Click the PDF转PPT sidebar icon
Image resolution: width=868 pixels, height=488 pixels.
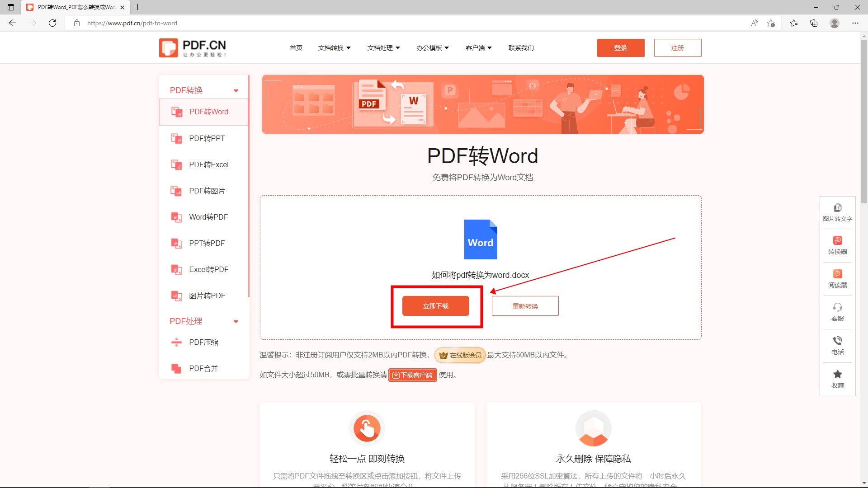tap(176, 138)
